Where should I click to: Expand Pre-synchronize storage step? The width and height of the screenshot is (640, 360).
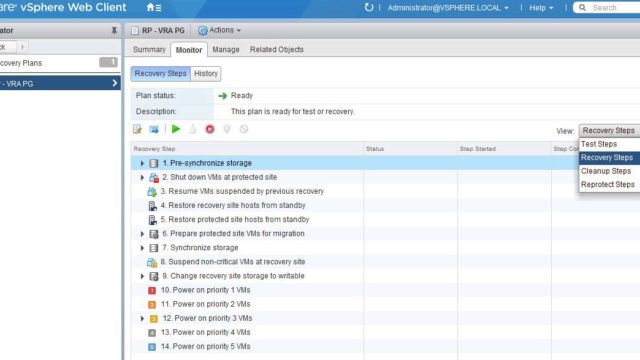tap(142, 163)
